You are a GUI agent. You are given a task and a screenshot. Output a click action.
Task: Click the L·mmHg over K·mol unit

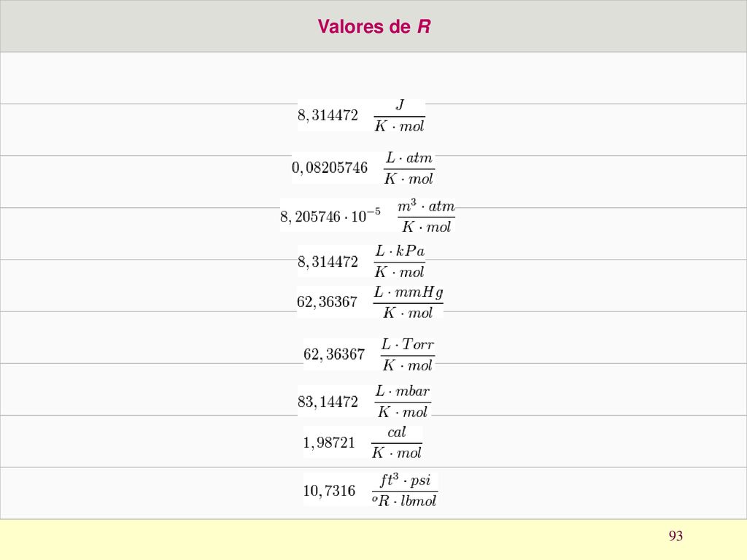pyautogui.click(x=409, y=303)
